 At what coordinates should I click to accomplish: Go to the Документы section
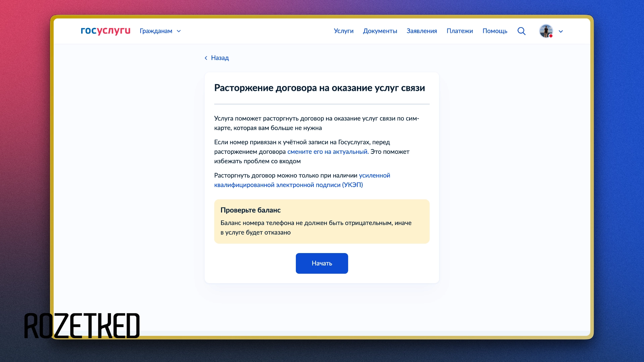coord(380,31)
